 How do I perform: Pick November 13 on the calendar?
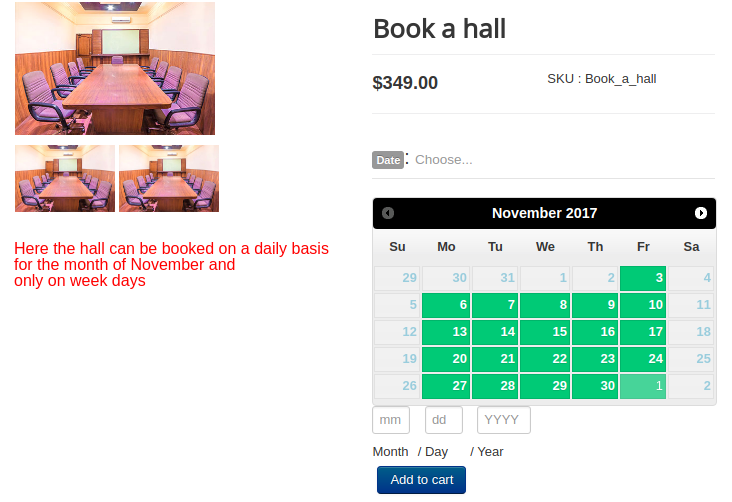coord(445,332)
